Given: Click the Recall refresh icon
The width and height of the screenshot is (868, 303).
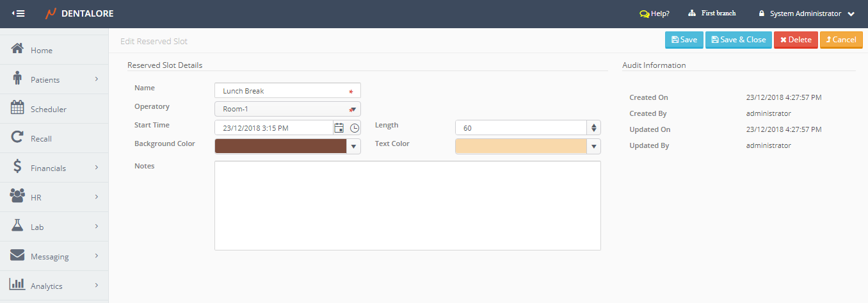Looking at the screenshot, I should click(x=18, y=138).
